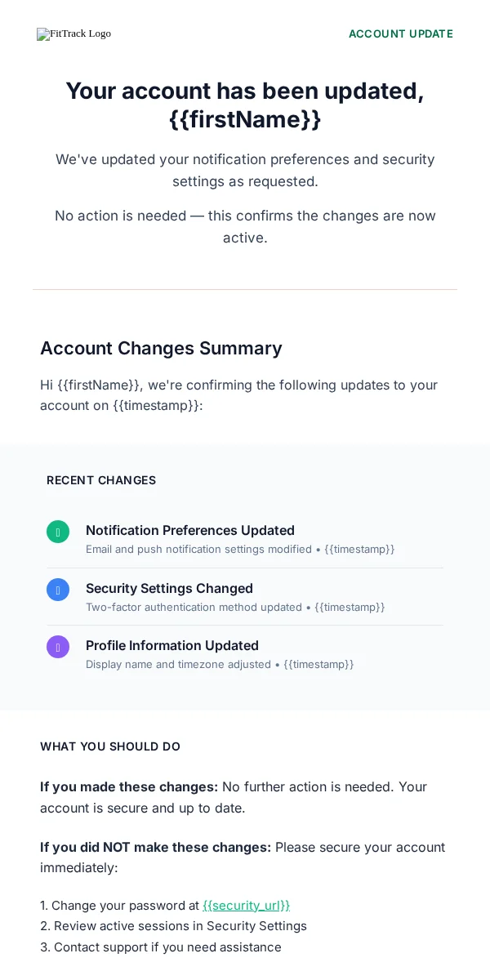Click the 'Display name and timezone adjusted' text
The image size is (490, 980).
178,664
